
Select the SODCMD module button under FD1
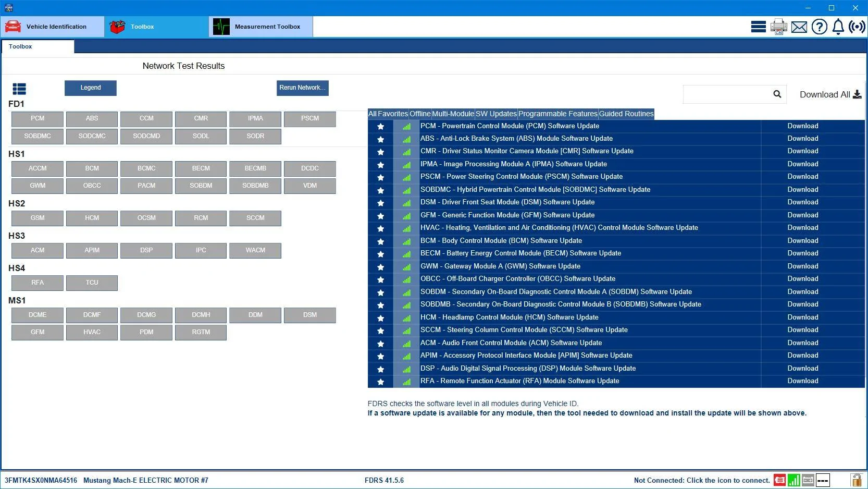pyautogui.click(x=146, y=137)
